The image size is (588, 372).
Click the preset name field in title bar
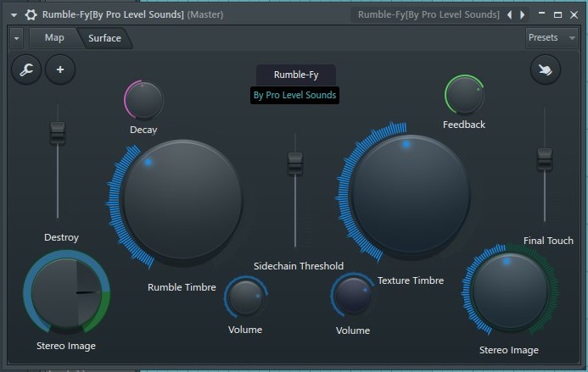(428, 15)
